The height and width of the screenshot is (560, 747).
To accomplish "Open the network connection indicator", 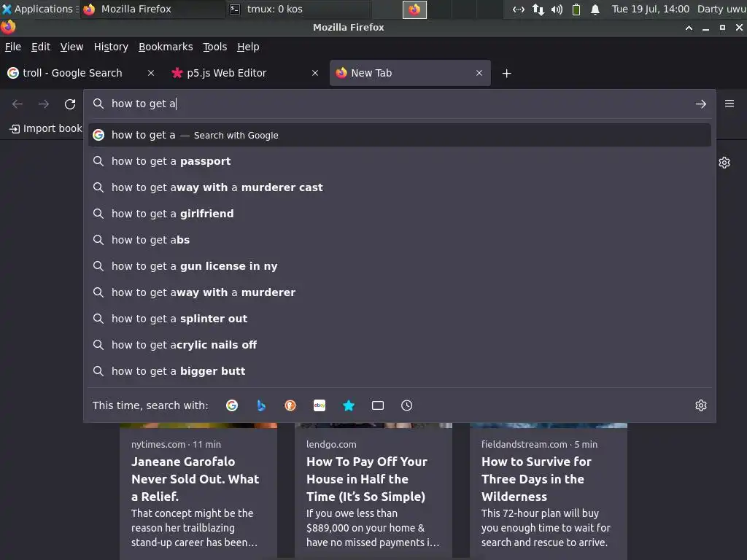I will [x=538, y=9].
